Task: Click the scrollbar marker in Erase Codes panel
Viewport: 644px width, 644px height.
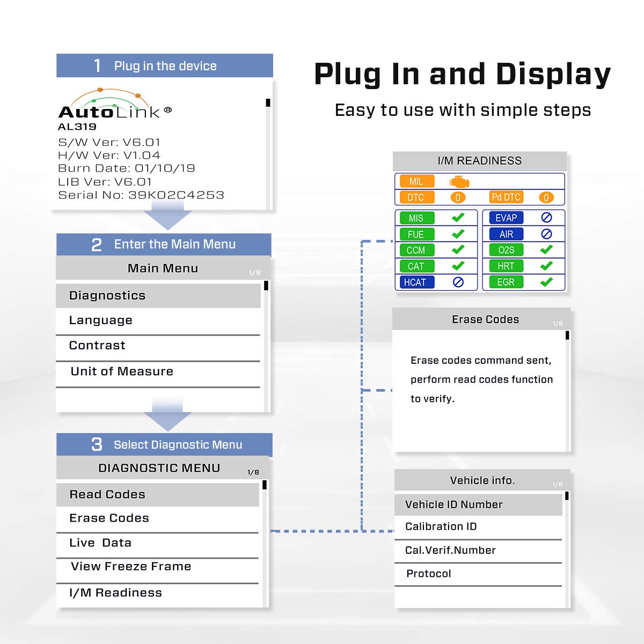Action: pyautogui.click(x=567, y=335)
